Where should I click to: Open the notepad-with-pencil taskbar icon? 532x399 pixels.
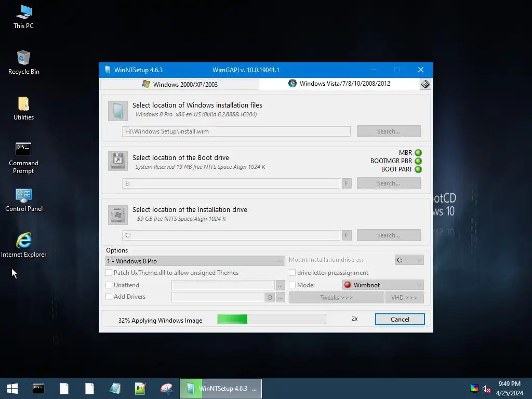(140, 389)
